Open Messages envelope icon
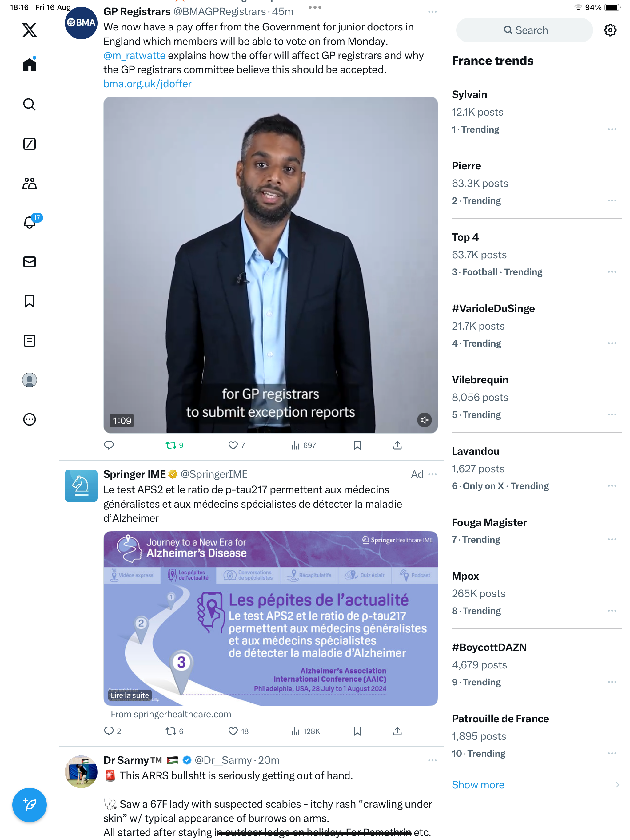 [29, 262]
